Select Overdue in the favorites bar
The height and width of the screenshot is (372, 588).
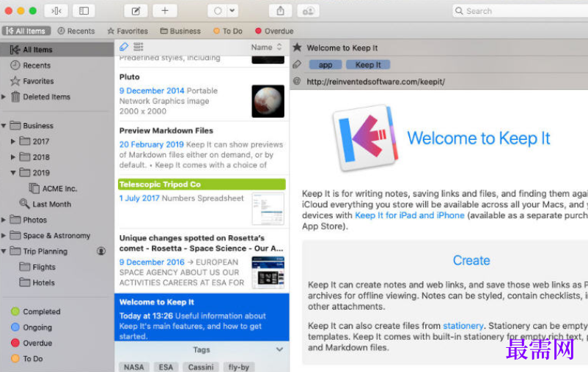tap(274, 31)
